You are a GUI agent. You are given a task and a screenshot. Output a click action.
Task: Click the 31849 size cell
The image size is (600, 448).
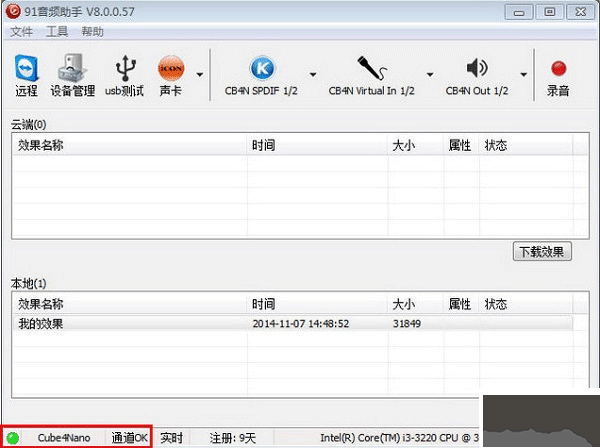[x=407, y=324]
